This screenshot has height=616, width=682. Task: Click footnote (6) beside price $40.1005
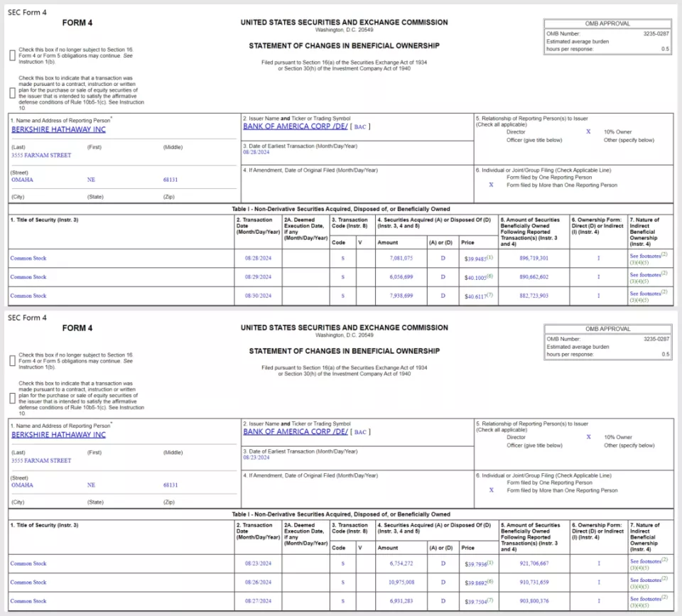click(x=489, y=276)
